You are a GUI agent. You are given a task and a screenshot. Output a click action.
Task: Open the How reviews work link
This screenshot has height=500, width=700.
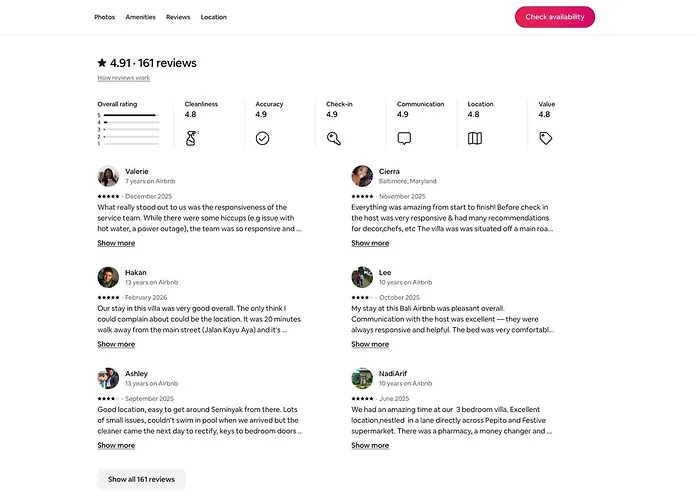124,78
